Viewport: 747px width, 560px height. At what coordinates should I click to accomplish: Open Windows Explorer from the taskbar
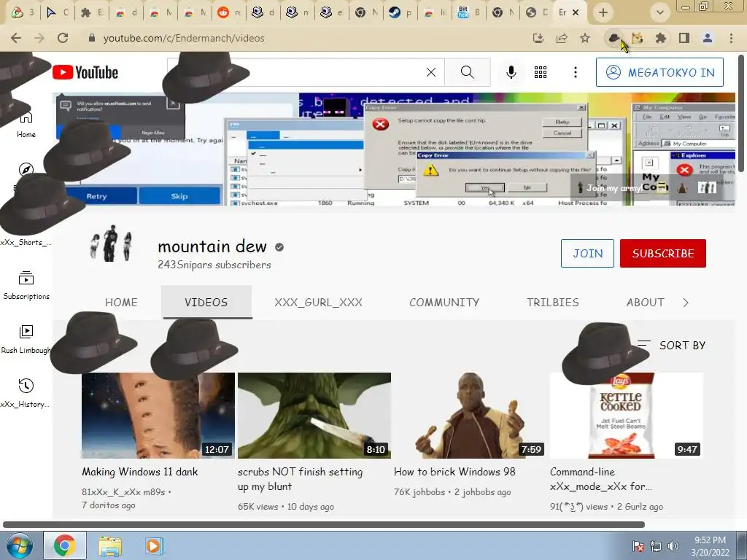coord(110,545)
